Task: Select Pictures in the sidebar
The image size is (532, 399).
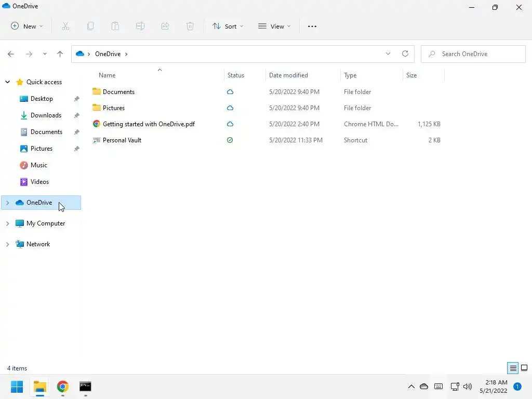Action: (42, 149)
